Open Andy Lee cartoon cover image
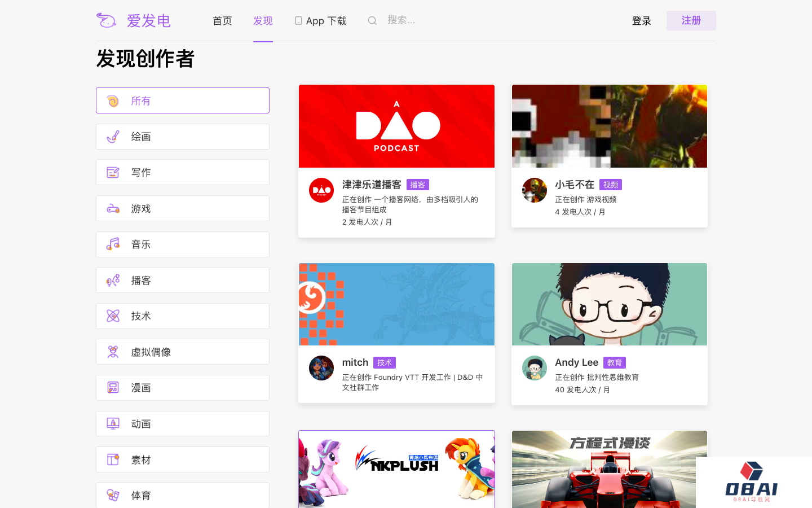Viewport: 812px width, 508px height. tap(610, 304)
